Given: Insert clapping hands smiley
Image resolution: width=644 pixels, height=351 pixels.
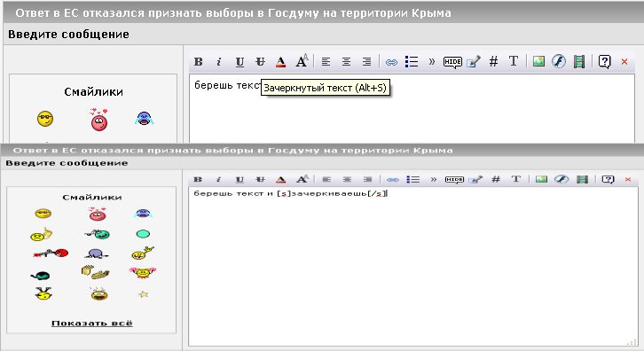Looking at the screenshot, I should (96, 273).
